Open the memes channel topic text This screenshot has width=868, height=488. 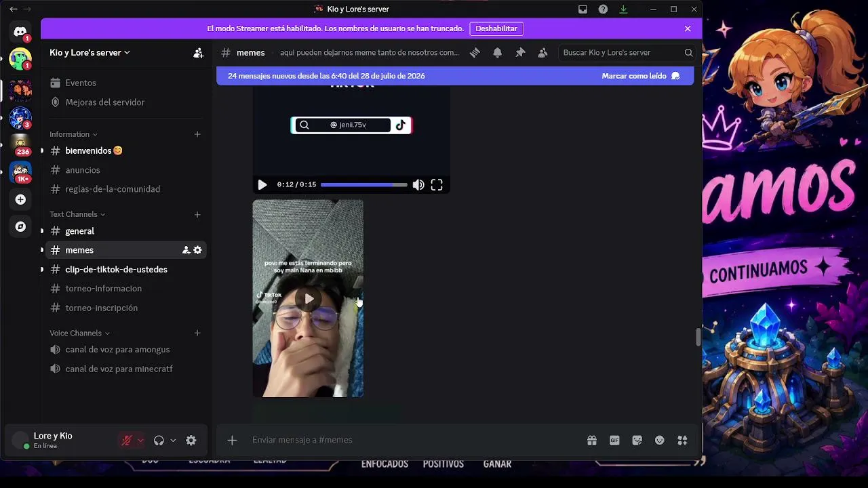(370, 53)
